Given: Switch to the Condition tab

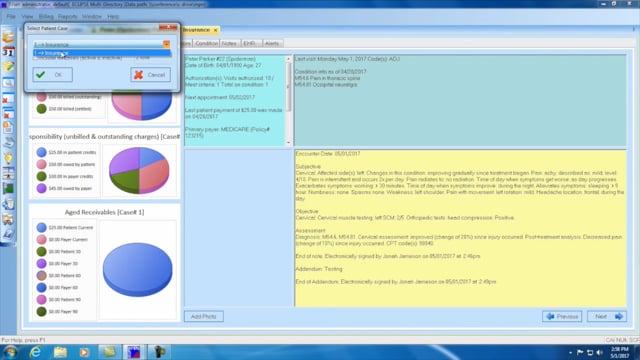Looking at the screenshot, I should pos(206,43).
